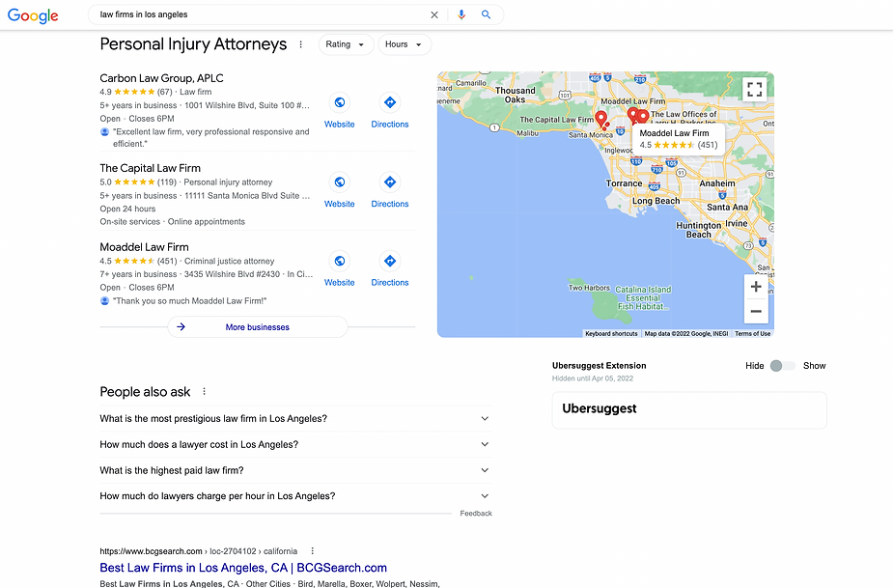Expand 'What is the highest paid law firm?' question
893x588 pixels.
pos(295,470)
